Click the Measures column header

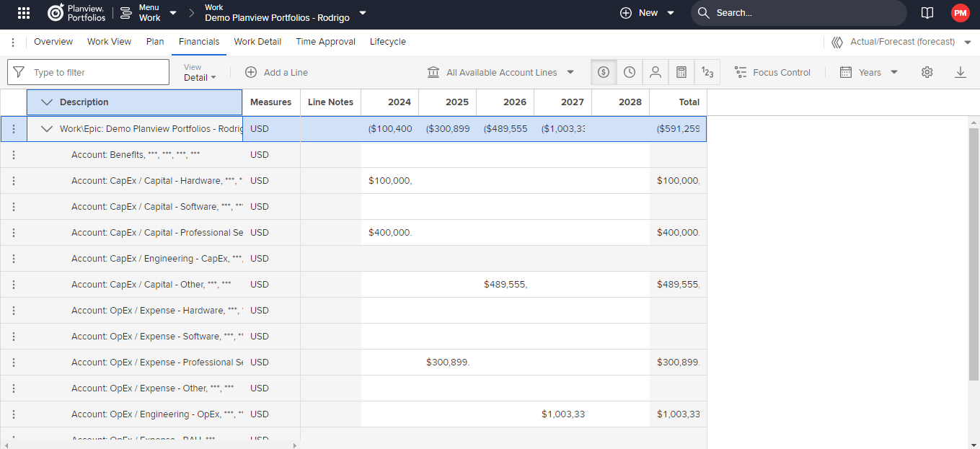coord(271,102)
